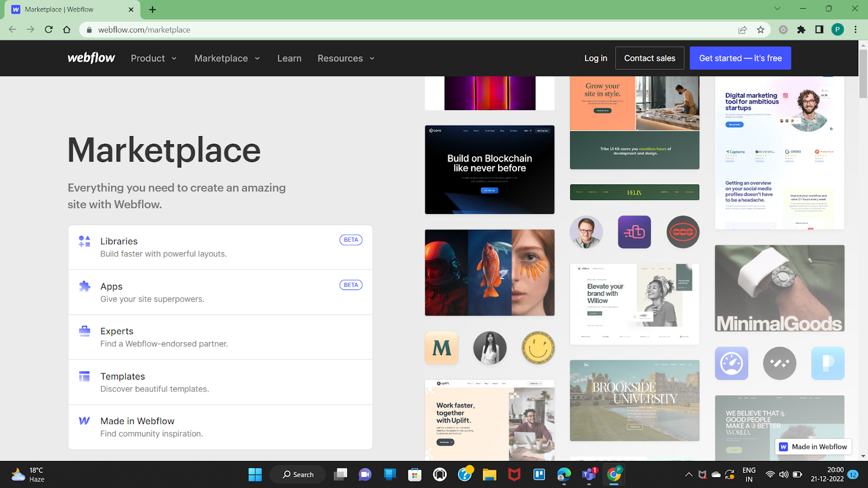This screenshot has width=868, height=488.
Task: Open the Libraries marketplace link
Action: [x=220, y=247]
